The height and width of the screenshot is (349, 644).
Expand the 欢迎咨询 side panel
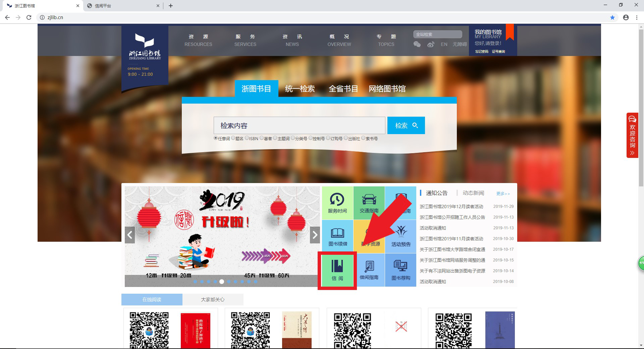point(632,135)
